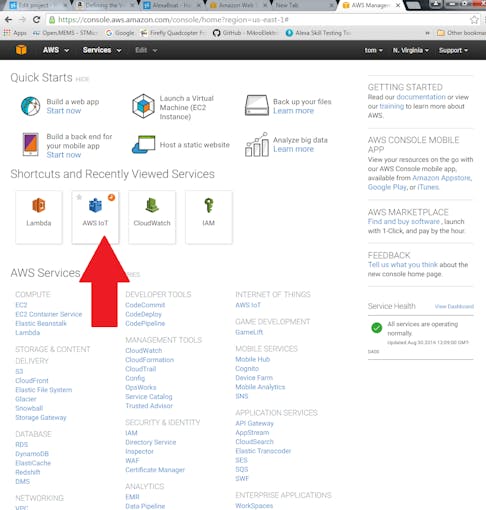Open the Lambda shortcut tile
Viewport: 486px width, 510px height.
[x=39, y=217]
